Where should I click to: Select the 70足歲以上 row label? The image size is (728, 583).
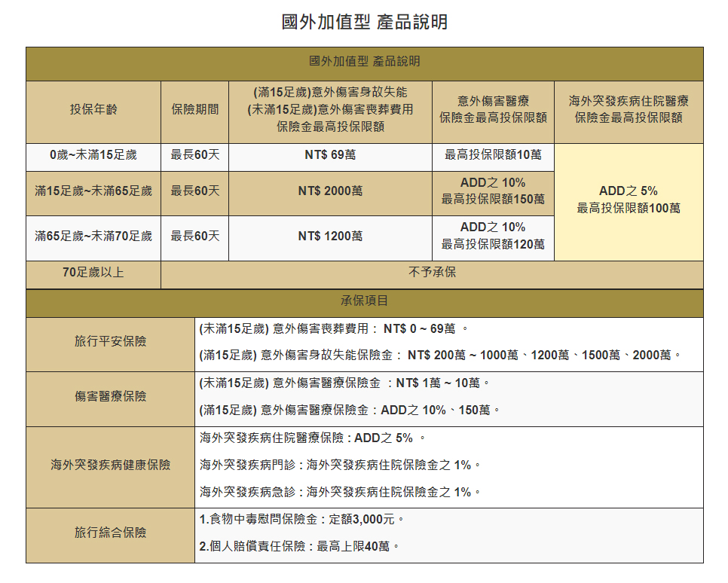tap(93, 273)
